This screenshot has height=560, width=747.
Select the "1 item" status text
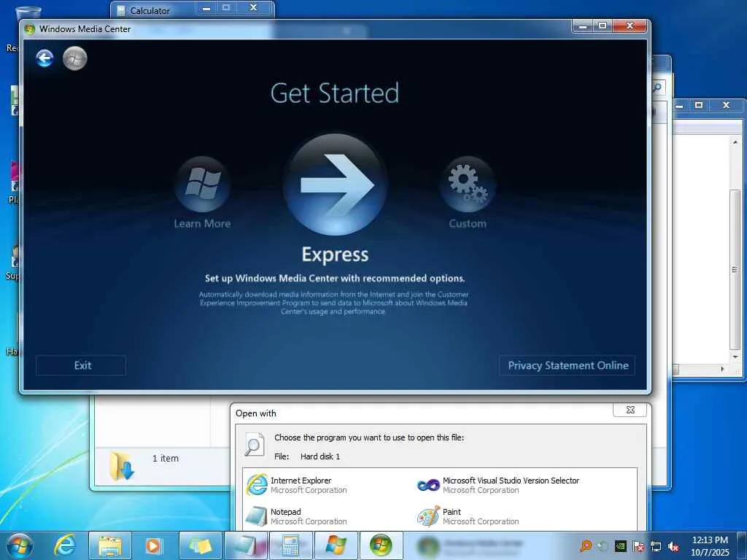coord(166,458)
